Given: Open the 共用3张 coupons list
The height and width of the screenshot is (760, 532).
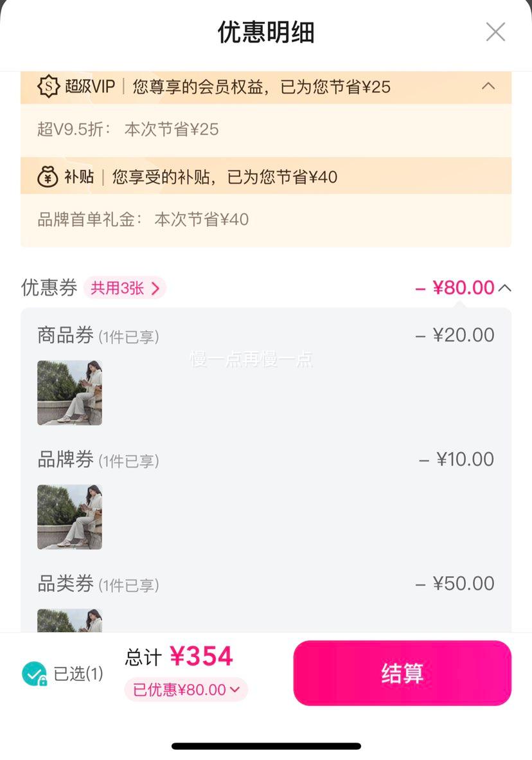Looking at the screenshot, I should tap(125, 288).
